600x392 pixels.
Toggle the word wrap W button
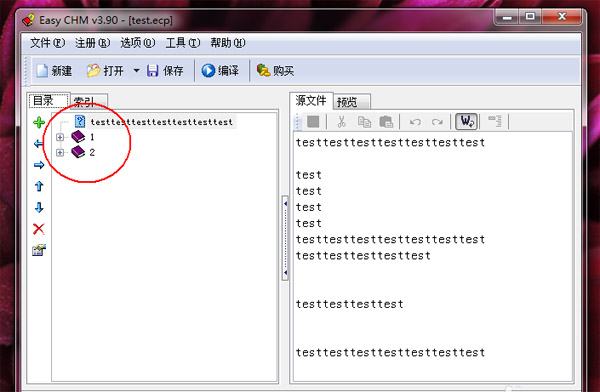pyautogui.click(x=466, y=122)
